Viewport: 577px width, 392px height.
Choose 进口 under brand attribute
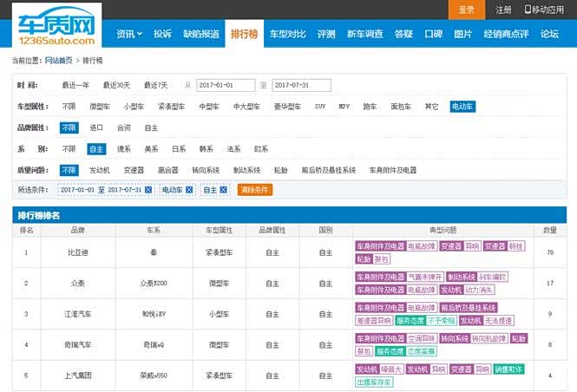tap(96, 127)
